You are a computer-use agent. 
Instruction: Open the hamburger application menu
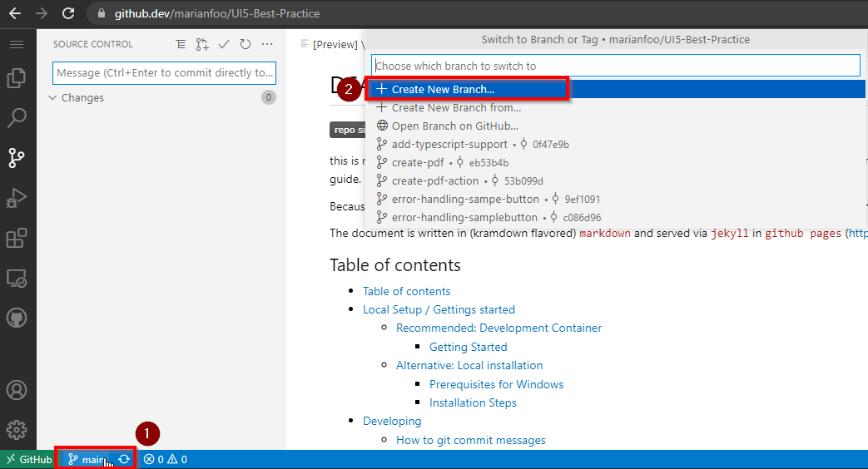pos(17,44)
